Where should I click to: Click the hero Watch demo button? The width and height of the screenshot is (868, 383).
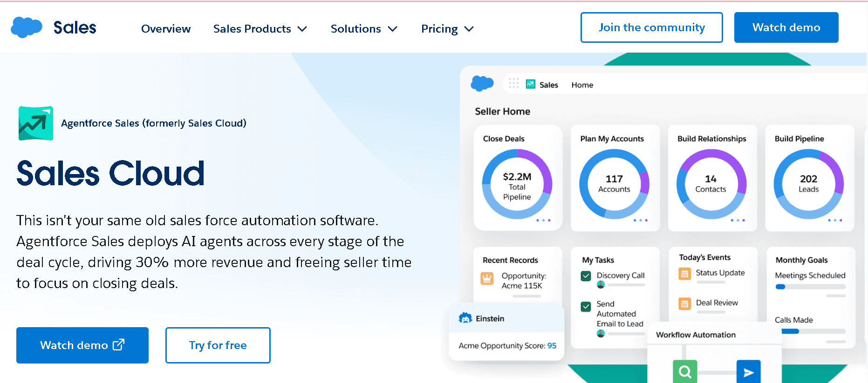(82, 345)
